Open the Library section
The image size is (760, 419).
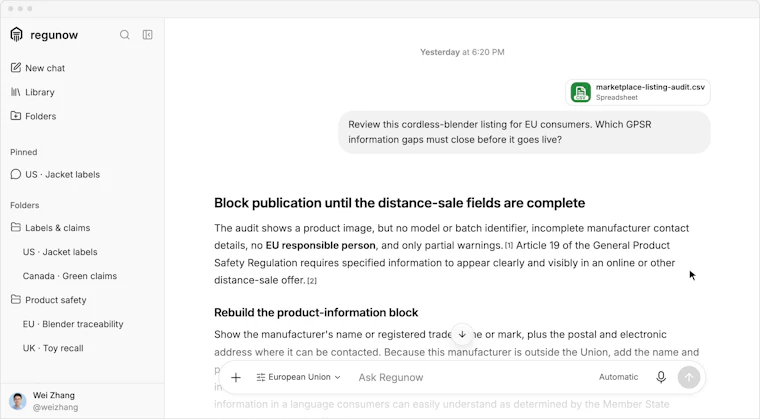tap(33, 92)
